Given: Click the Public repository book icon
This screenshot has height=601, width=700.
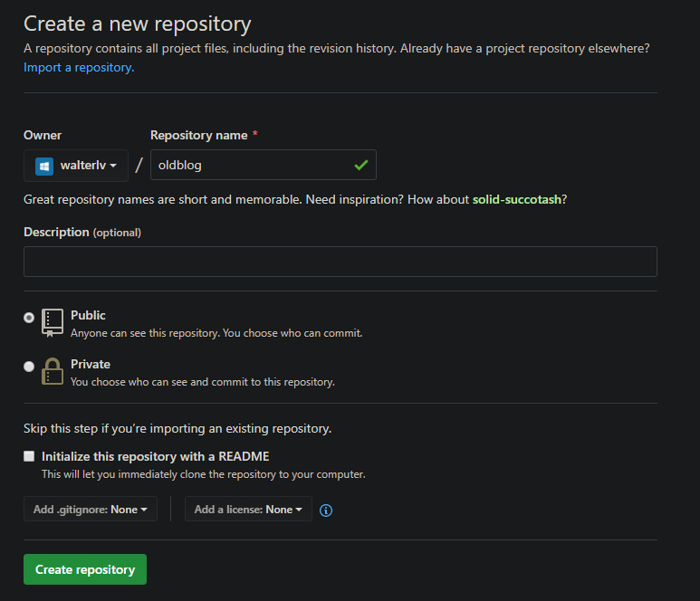Looking at the screenshot, I should click(x=53, y=322).
